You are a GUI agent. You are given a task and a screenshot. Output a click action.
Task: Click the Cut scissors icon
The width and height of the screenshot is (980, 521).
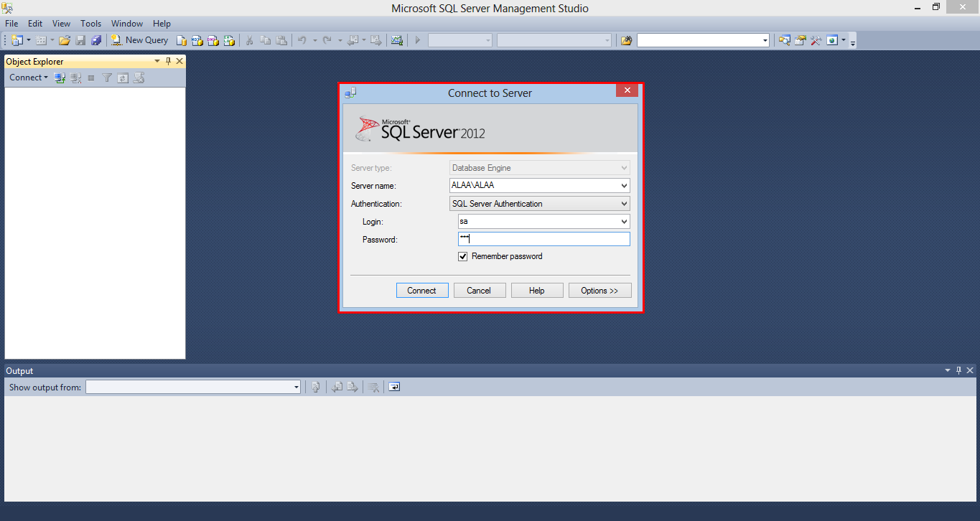[250, 40]
